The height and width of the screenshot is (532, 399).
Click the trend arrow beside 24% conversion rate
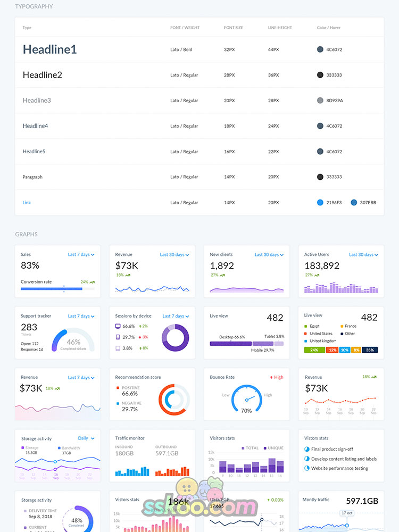(92, 282)
